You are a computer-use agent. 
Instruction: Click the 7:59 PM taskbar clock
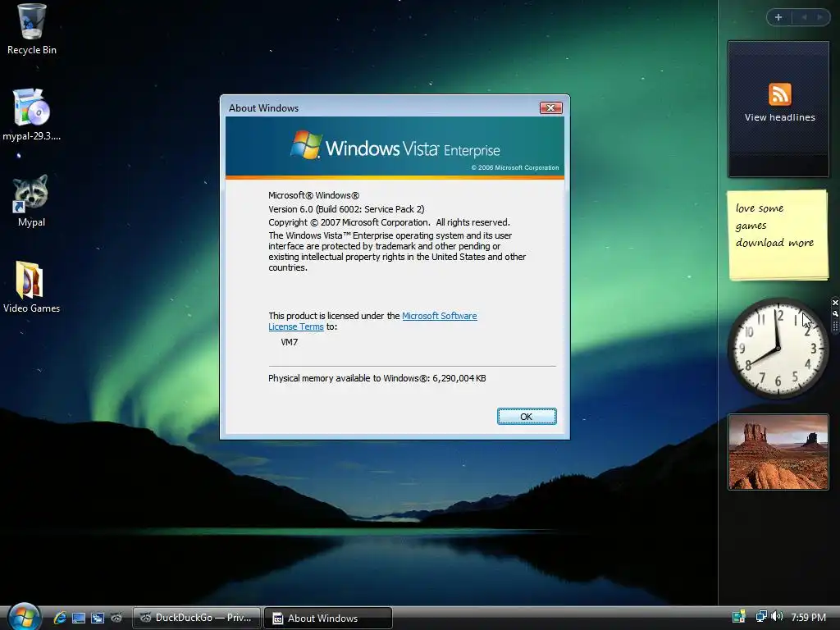pyautogui.click(x=808, y=618)
